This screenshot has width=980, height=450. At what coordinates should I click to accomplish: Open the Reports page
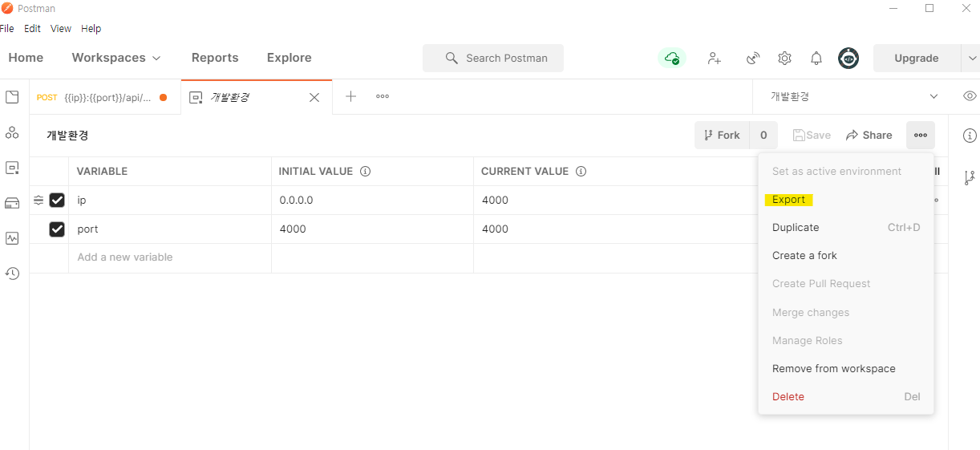[x=215, y=58]
